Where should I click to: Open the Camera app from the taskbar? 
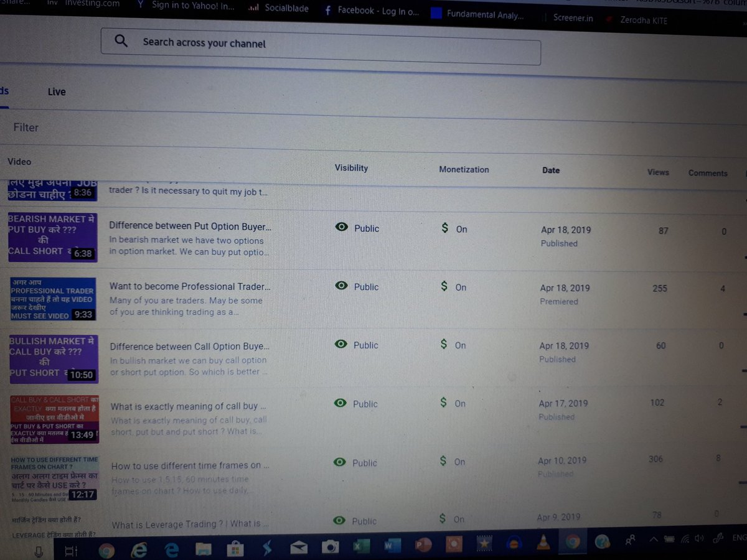coord(329,547)
